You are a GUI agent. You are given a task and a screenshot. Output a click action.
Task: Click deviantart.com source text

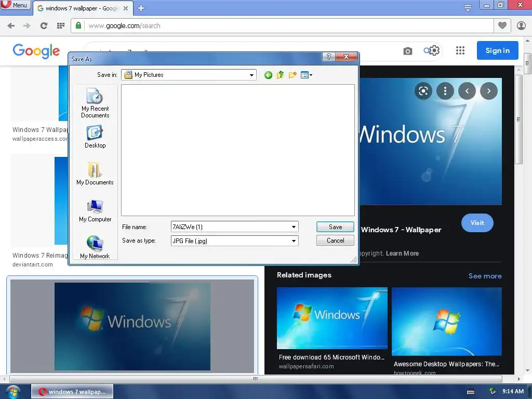click(33, 264)
